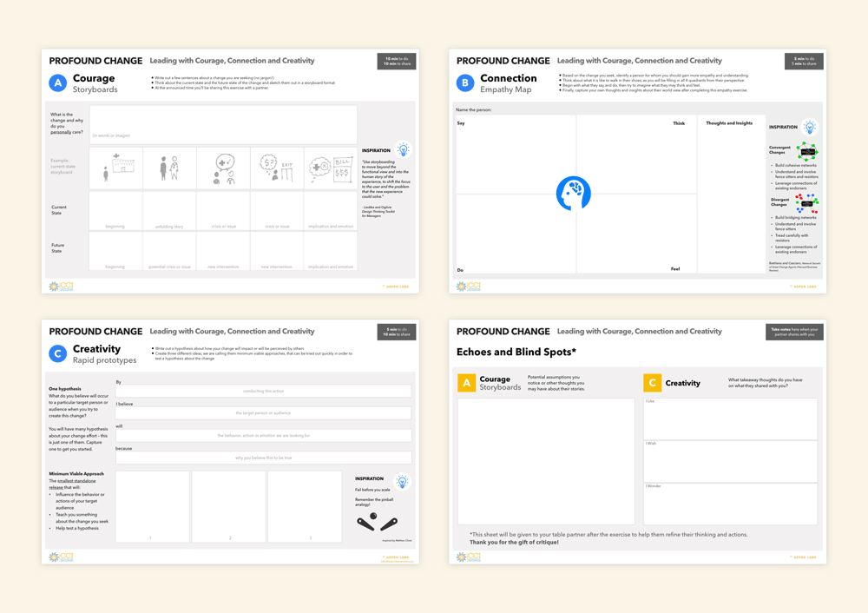
Task: Click prototype box numbered 1
Action: [x=152, y=507]
